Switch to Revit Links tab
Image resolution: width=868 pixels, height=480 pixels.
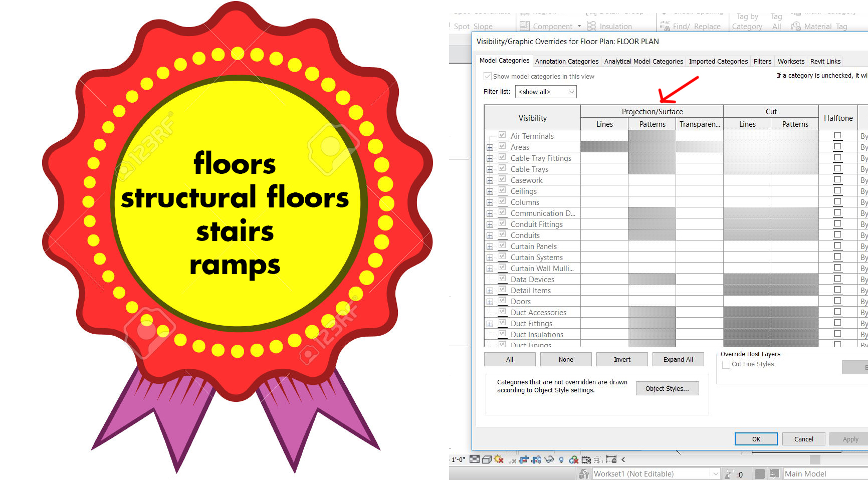[x=825, y=61]
